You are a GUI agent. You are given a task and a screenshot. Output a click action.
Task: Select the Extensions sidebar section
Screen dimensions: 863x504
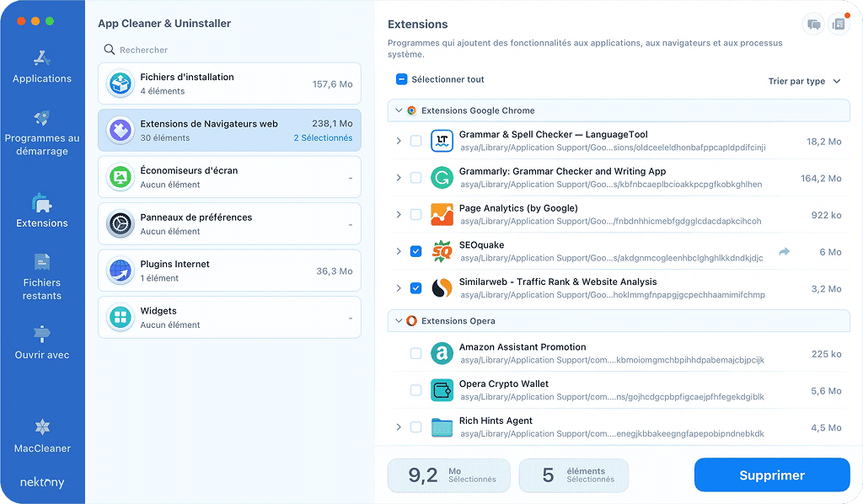click(x=42, y=211)
